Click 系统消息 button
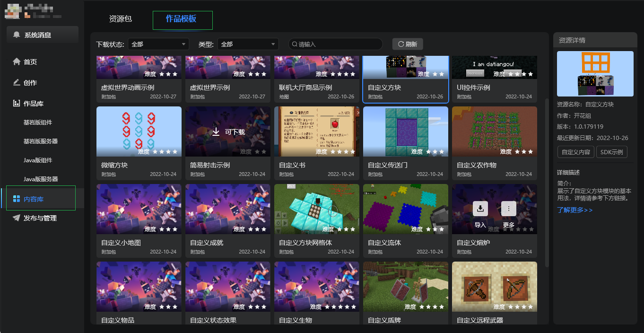 [x=43, y=35]
